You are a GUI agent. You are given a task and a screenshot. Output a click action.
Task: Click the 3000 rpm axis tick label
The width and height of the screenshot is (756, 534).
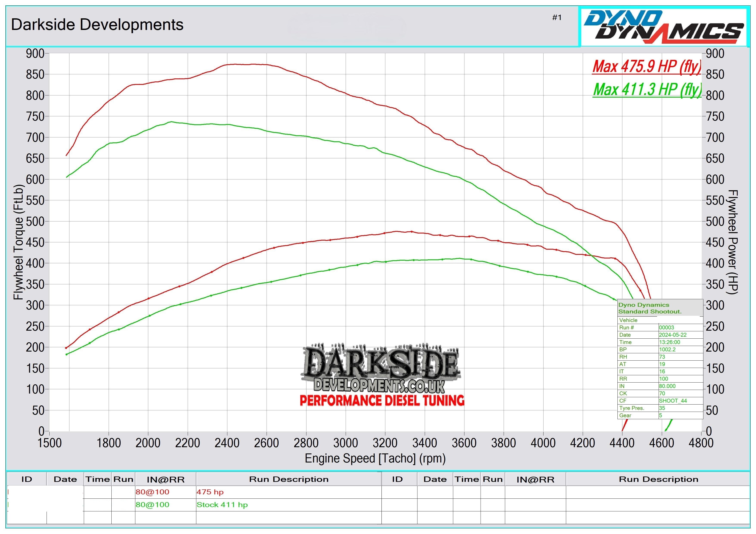pyautogui.click(x=345, y=443)
